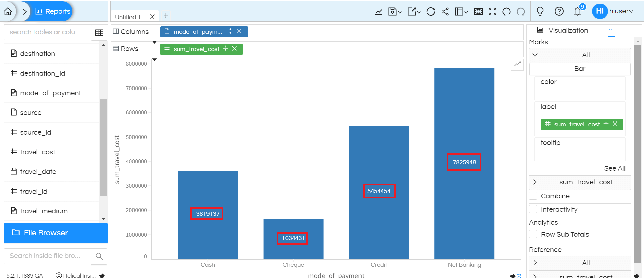
Task: Open notifications bell
Action: coord(578,11)
